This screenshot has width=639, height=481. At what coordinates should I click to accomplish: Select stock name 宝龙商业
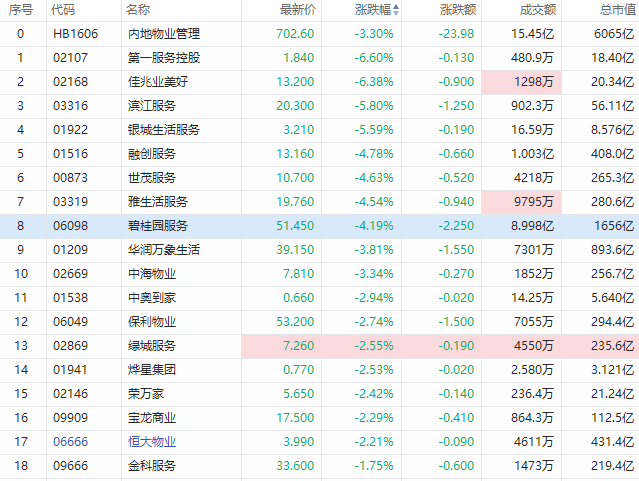coord(152,418)
